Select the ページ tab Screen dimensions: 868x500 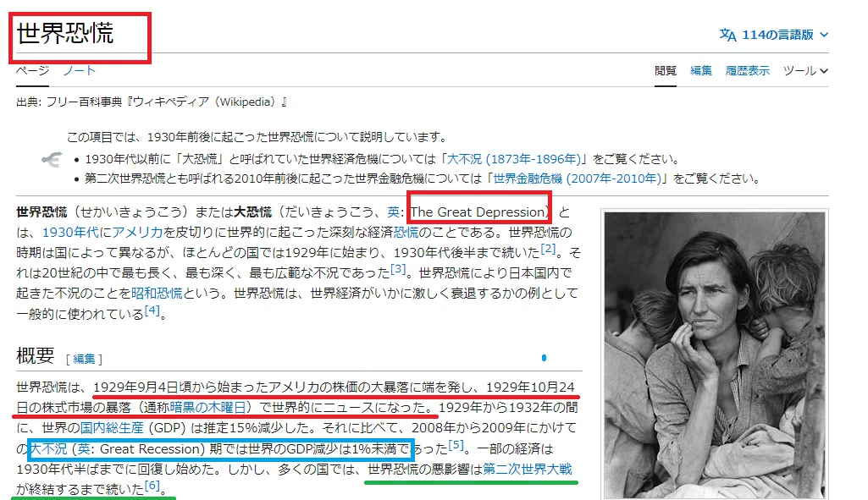click(x=32, y=70)
